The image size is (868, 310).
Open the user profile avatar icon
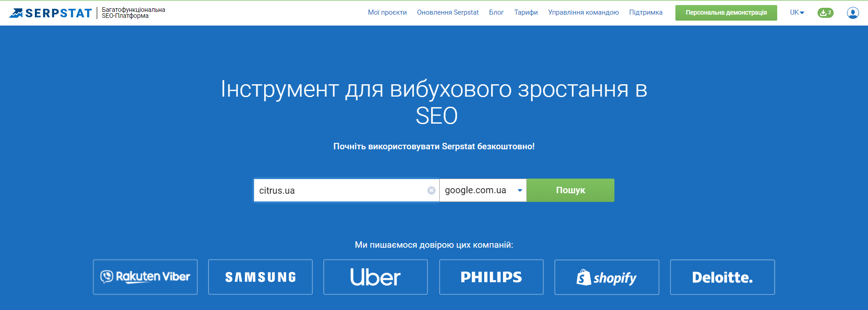pyautogui.click(x=853, y=13)
